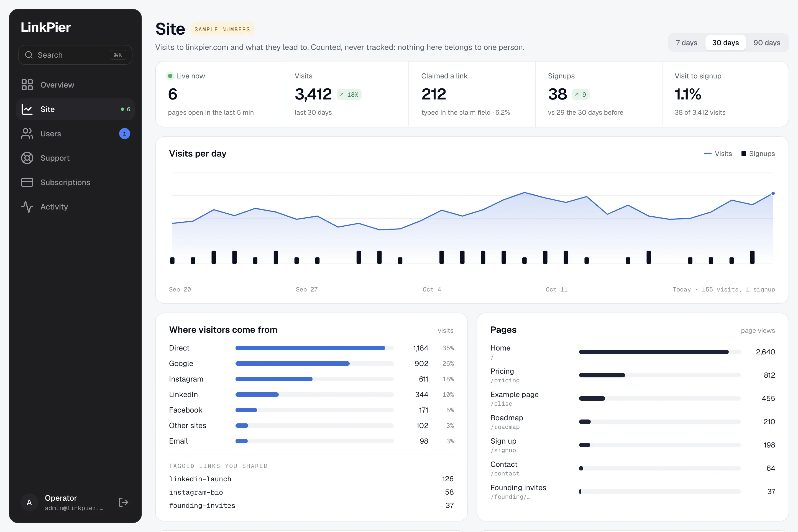Select the Other sites row label
The width and height of the screenshot is (798, 532).
pos(188,426)
